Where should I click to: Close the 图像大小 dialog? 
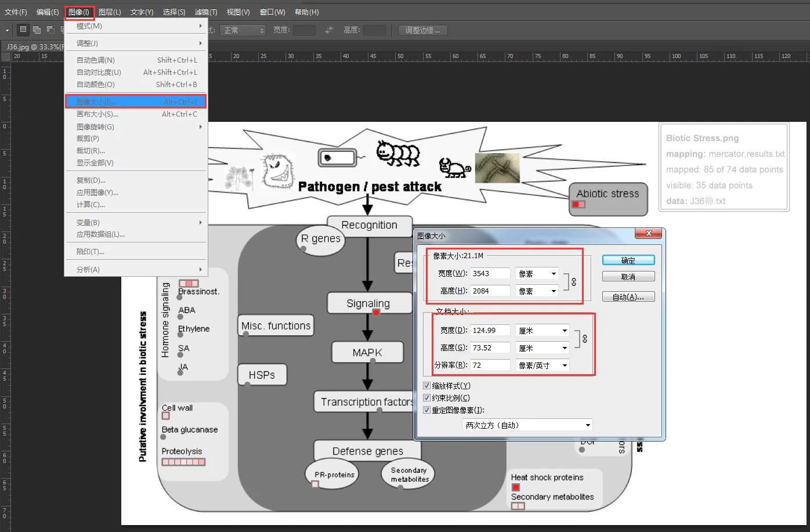click(648, 233)
